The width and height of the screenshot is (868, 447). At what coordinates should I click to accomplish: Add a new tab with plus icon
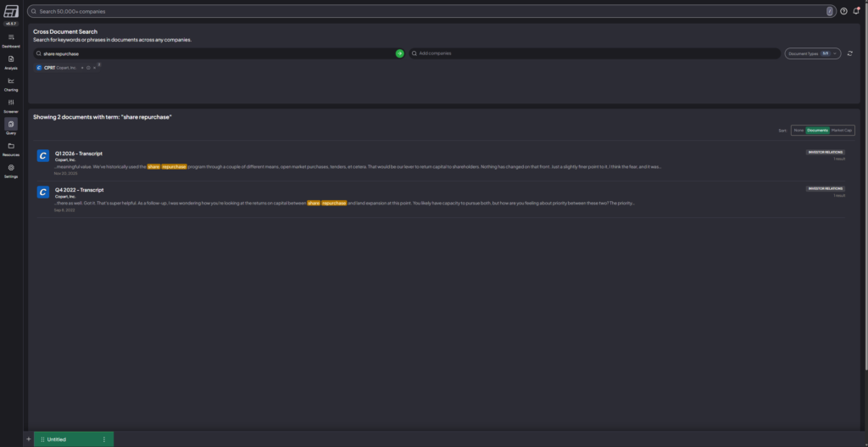28,439
